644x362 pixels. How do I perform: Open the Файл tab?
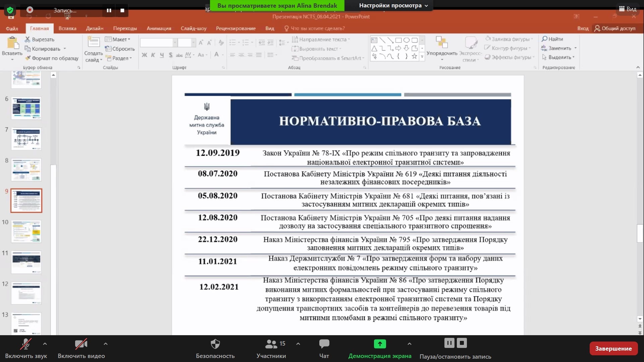[12, 28]
